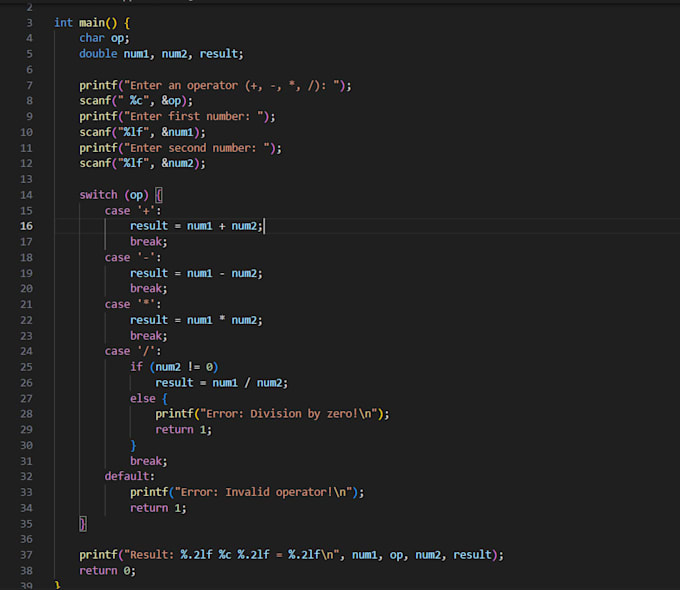This screenshot has height=590, width=680.
Task: Click the 'Enter second number: ' string
Action: tap(197, 148)
